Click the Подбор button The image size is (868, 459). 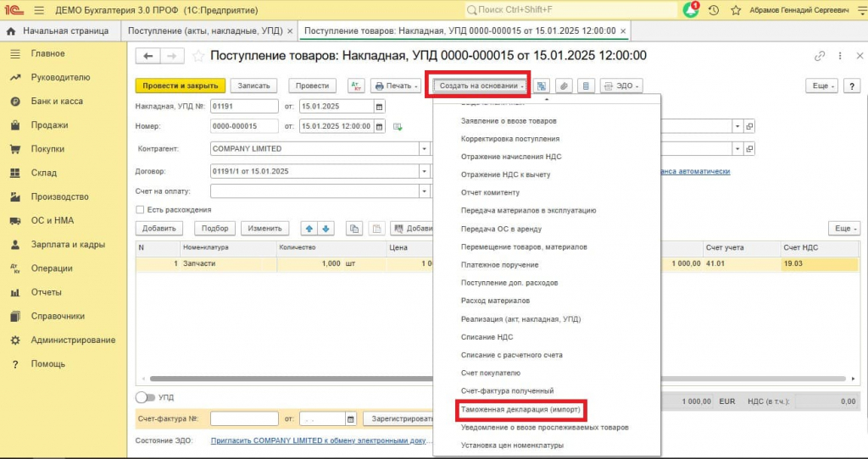[214, 229]
